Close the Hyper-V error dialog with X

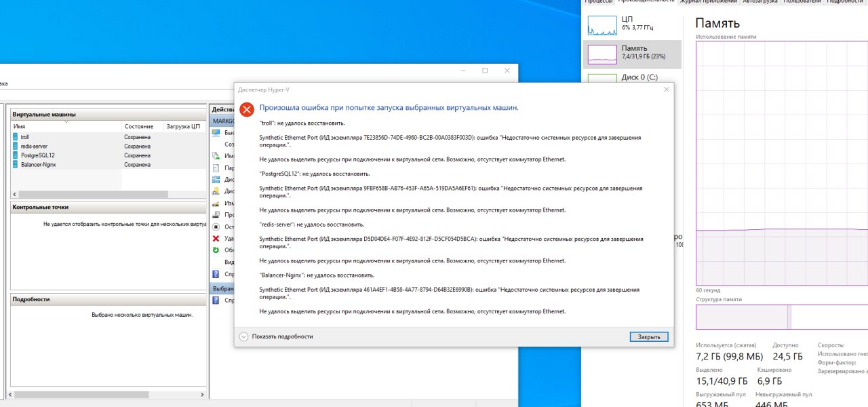(666, 89)
